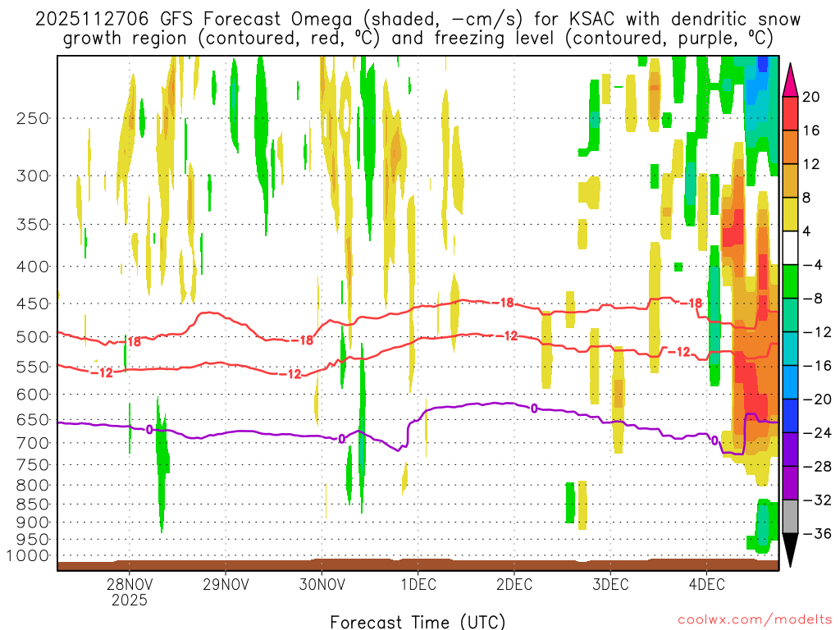Click the color bar tick label -28
The height and width of the screenshot is (630, 840).
(816, 467)
